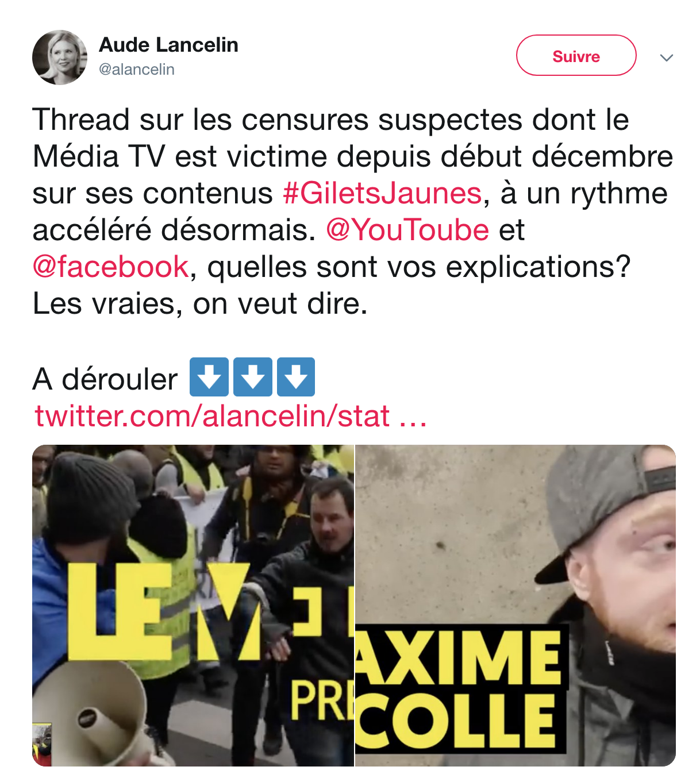Click the yellow AXIME COLLE title banner
This screenshot has width=700, height=778.
pos(461,688)
